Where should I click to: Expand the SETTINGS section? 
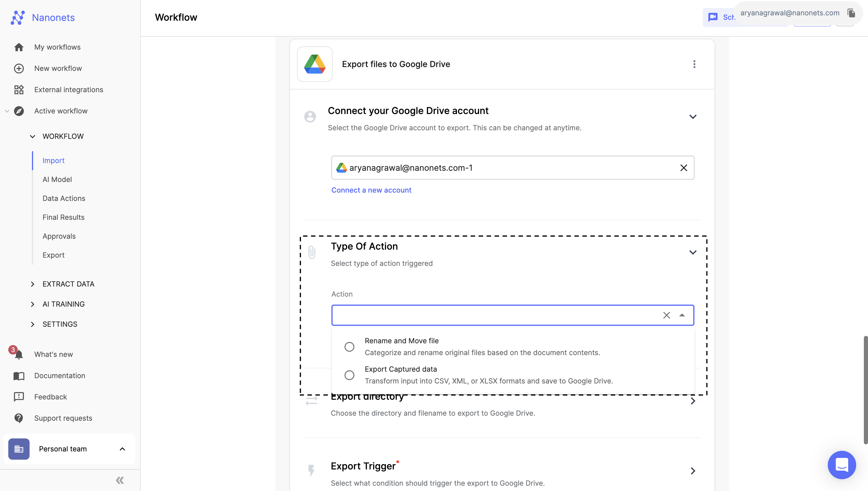point(33,324)
